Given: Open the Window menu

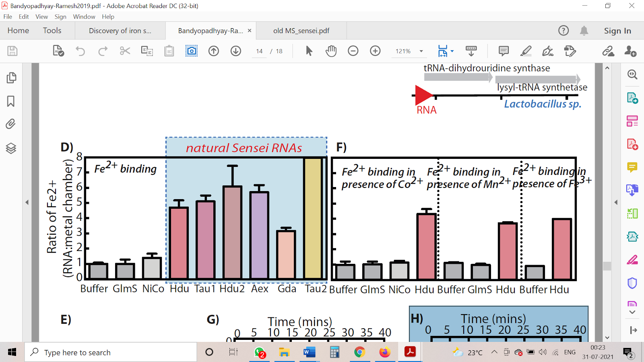Looking at the screenshot, I should [x=84, y=16].
